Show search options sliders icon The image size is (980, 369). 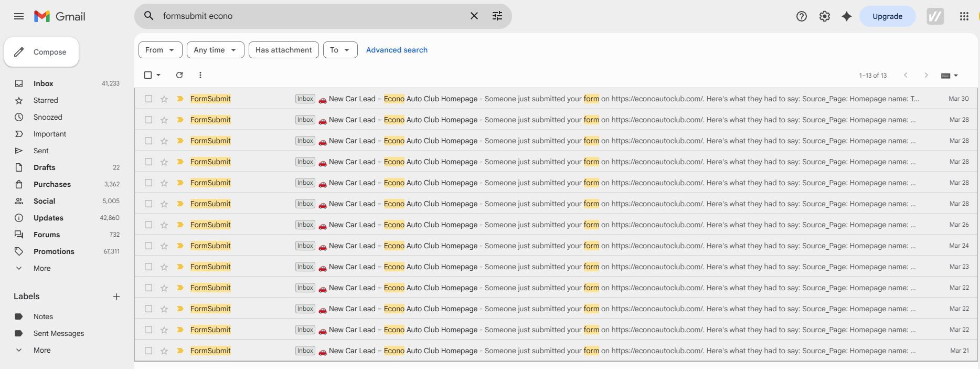(x=497, y=16)
